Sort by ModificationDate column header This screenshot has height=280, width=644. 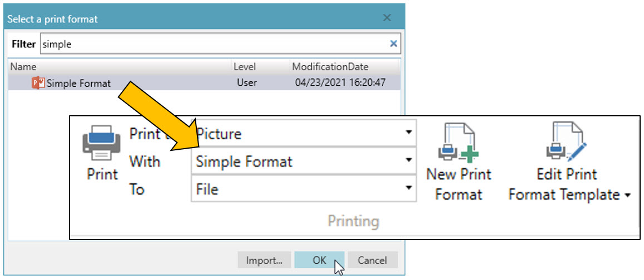click(330, 67)
